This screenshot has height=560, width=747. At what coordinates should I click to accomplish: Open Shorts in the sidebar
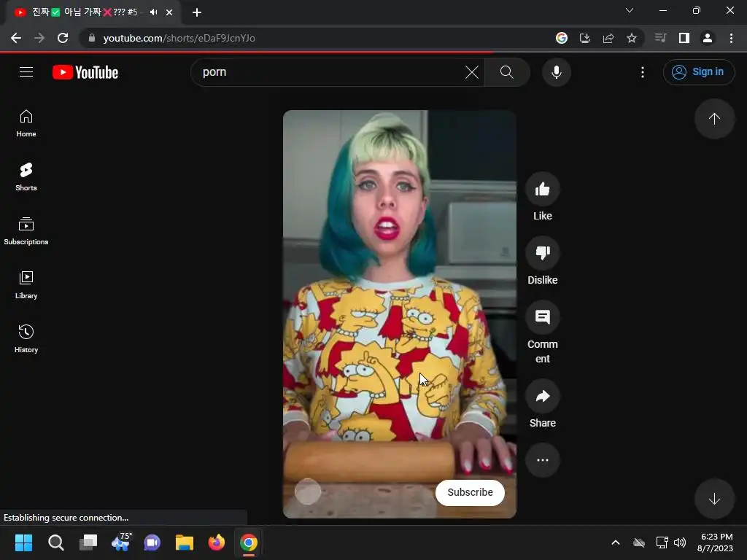click(x=26, y=177)
